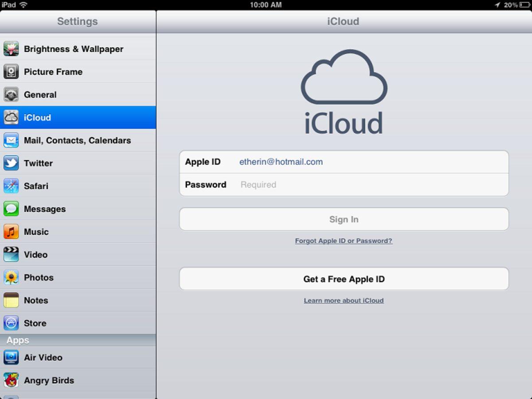
Task: Tap the Photos sunflower icon
Action: [11, 278]
